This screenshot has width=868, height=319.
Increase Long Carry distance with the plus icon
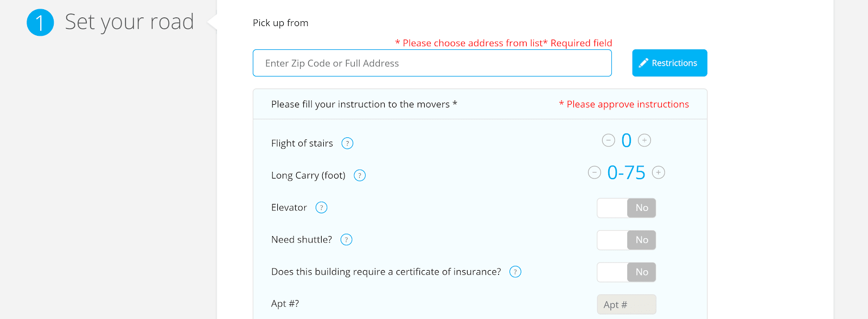[x=659, y=173]
